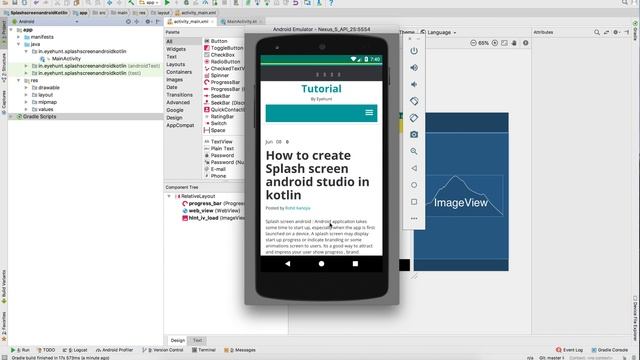Screen dimensions: 640x360
Task: Collapse the app module tree node
Action: [x=11, y=30]
